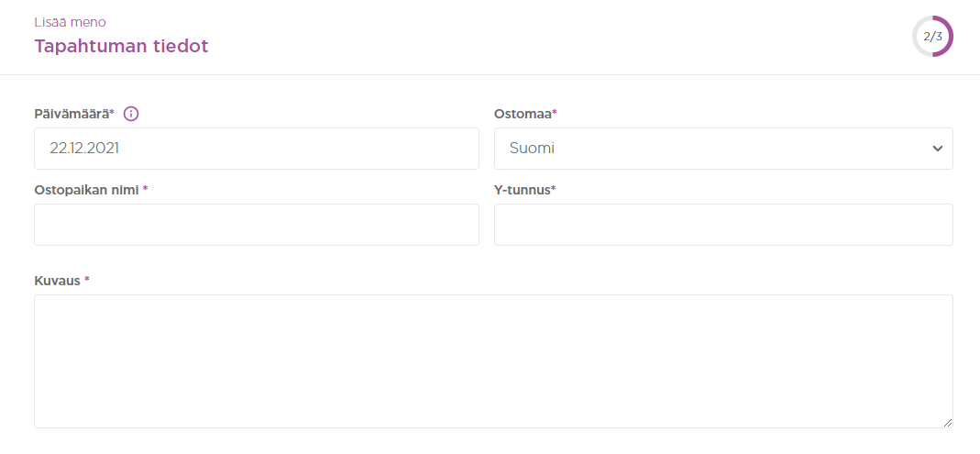Click the asterisk after Ostomaa label
The image size is (980, 454).
pos(555,113)
